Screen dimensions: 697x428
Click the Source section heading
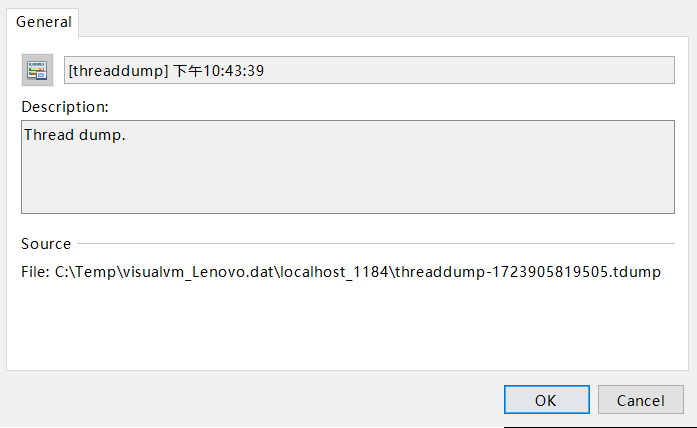[x=46, y=244]
